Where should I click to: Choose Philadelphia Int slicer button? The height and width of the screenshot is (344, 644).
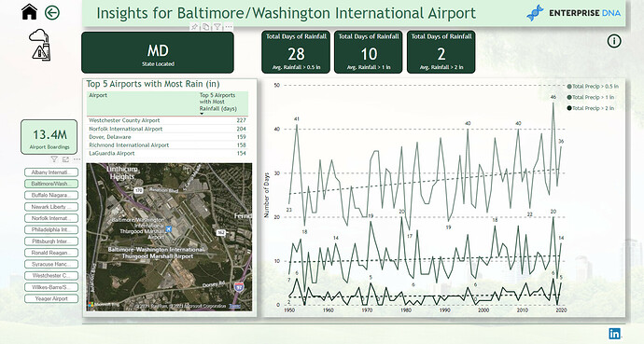51,229
